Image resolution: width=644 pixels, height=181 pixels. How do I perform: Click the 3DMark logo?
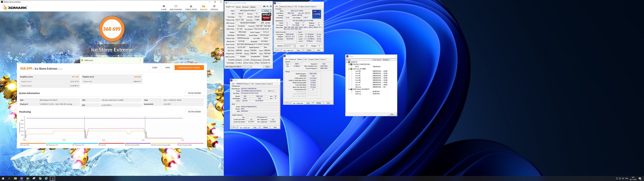(x=14, y=8)
